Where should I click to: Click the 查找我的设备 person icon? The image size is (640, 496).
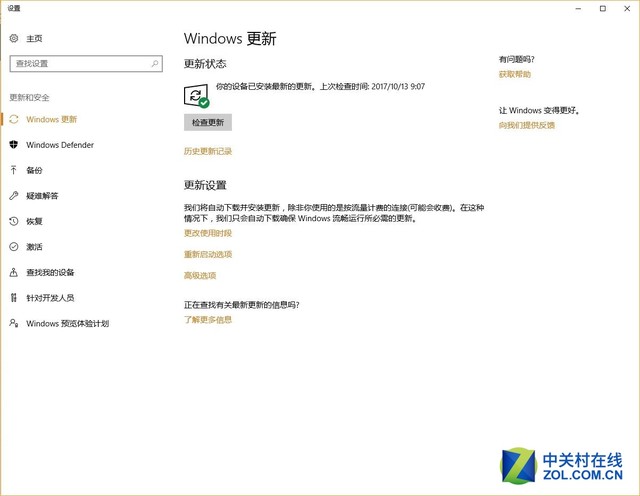point(14,272)
